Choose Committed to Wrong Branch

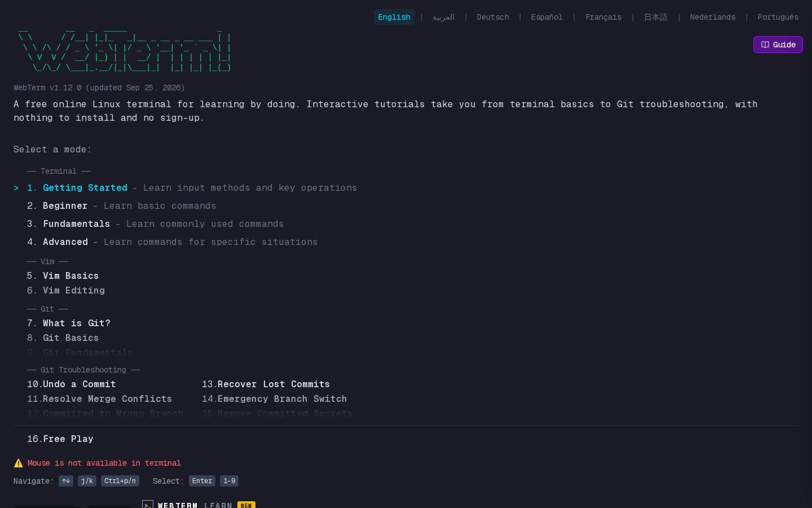pyautogui.click(x=105, y=413)
